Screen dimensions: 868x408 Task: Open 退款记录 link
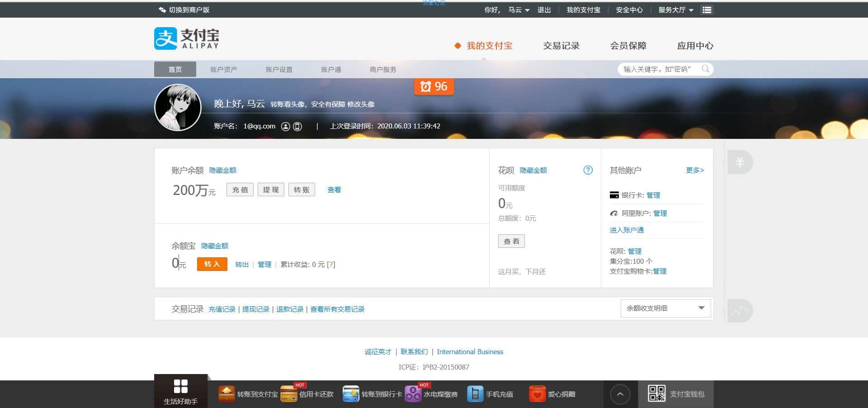pyautogui.click(x=290, y=309)
